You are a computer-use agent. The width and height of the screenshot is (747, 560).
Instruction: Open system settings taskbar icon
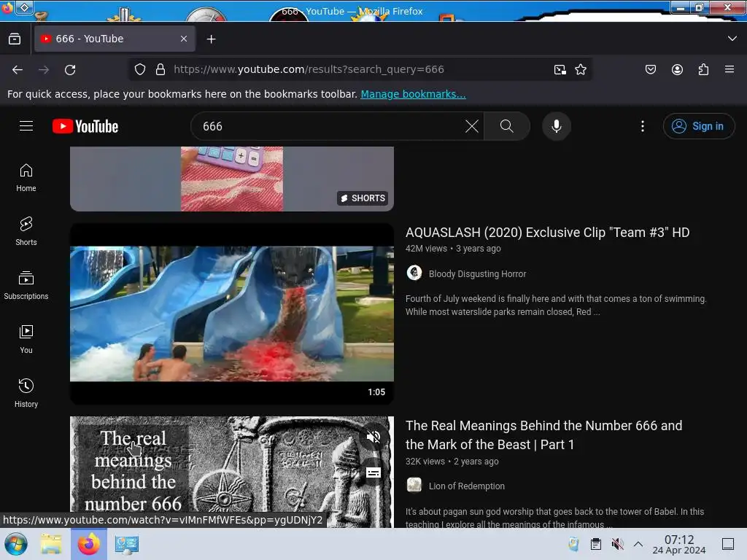coord(127,544)
